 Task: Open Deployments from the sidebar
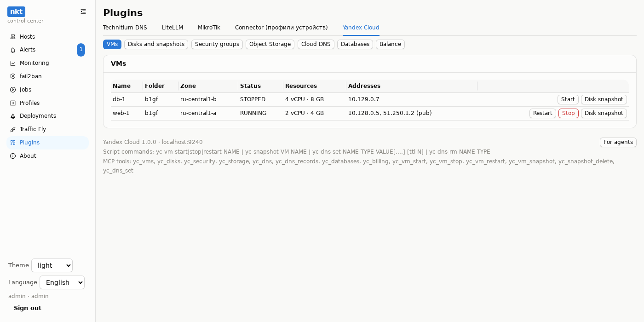point(47,116)
